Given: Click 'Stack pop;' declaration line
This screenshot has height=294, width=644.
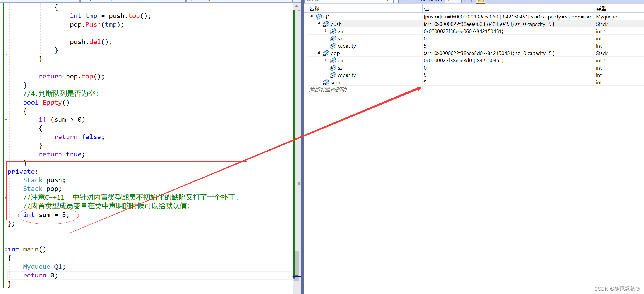Looking at the screenshot, I should pyautogui.click(x=42, y=189).
